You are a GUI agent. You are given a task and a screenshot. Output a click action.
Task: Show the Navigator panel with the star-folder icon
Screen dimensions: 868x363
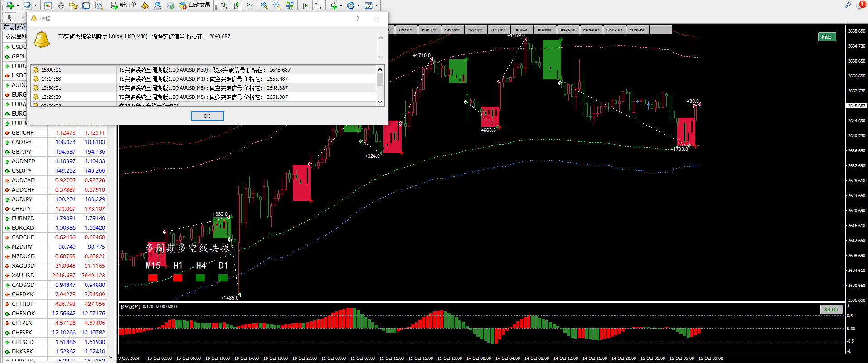pyautogui.click(x=73, y=5)
